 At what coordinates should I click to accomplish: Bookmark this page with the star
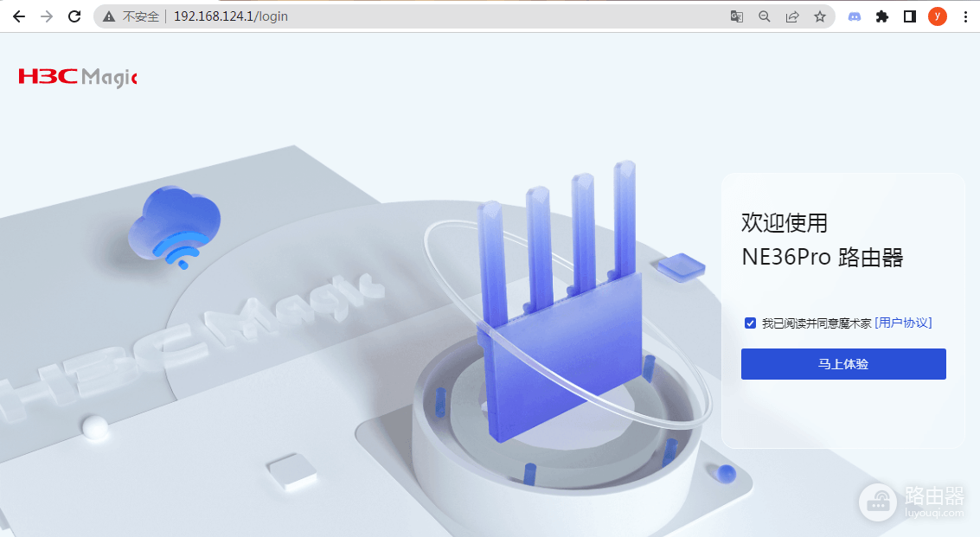[x=820, y=16]
